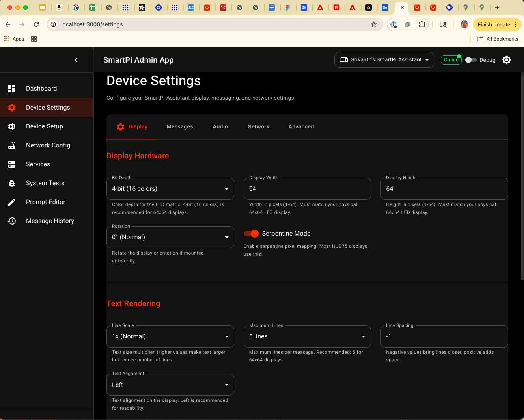
Task: Click the Services sidebar icon
Action: click(x=12, y=164)
